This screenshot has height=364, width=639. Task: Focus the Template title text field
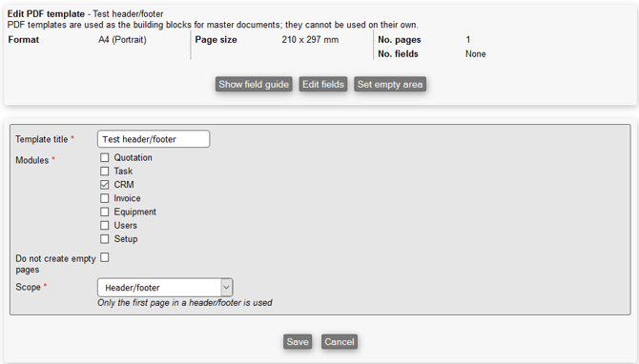pyautogui.click(x=154, y=139)
